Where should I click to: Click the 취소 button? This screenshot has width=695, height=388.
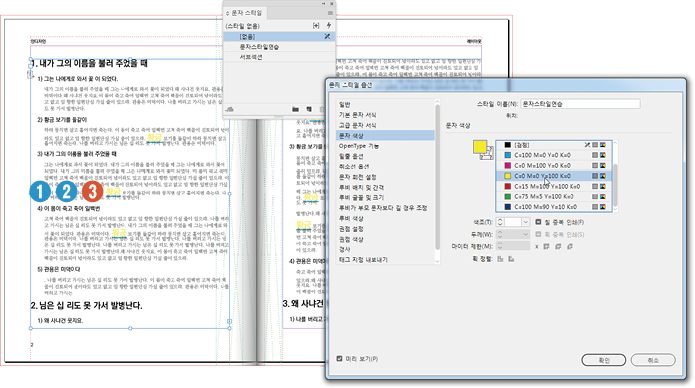653,360
